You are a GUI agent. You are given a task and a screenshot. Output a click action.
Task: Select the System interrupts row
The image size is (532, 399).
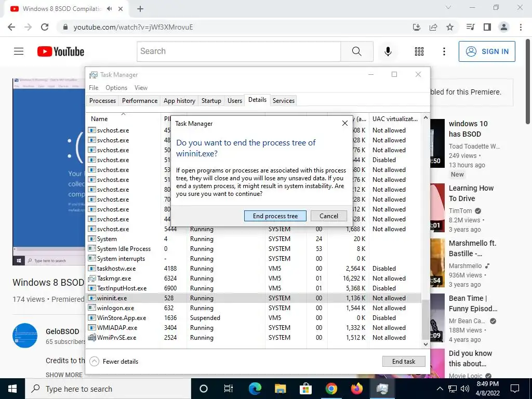[x=254, y=259]
